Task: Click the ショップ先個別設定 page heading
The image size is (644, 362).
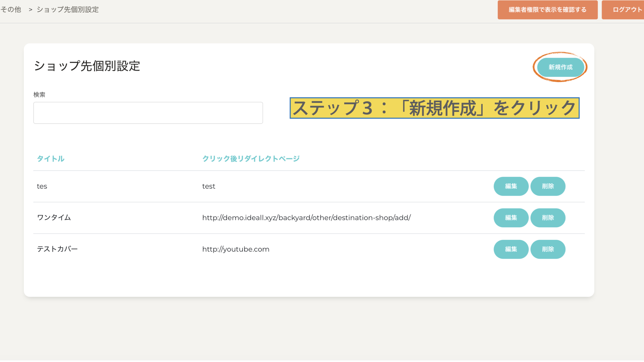Action: pos(87,66)
